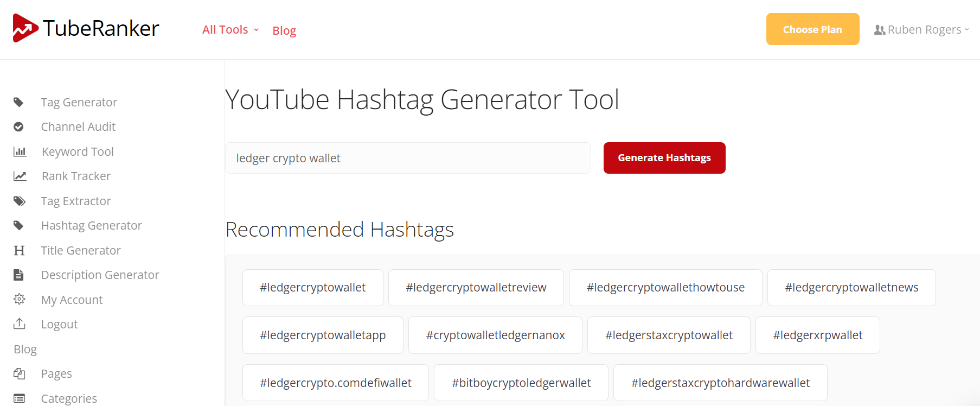Go to Channel Audit in sidebar
980x406 pixels.
(78, 126)
